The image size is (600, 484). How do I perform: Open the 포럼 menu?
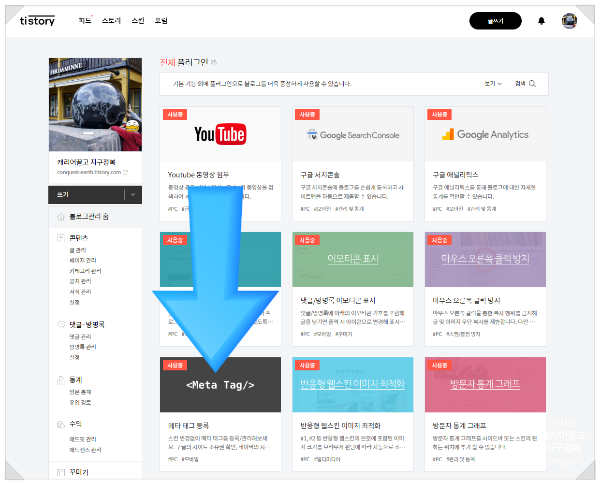pyautogui.click(x=161, y=21)
